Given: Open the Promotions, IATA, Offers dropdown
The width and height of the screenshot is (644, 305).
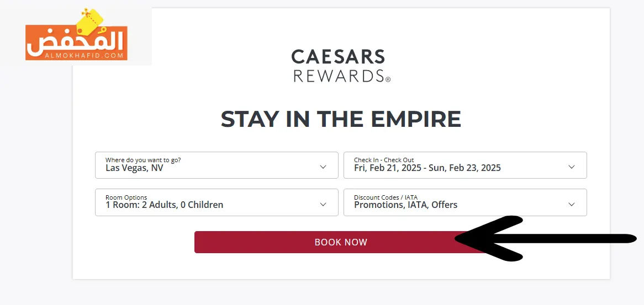Looking at the screenshot, I should [x=465, y=202].
